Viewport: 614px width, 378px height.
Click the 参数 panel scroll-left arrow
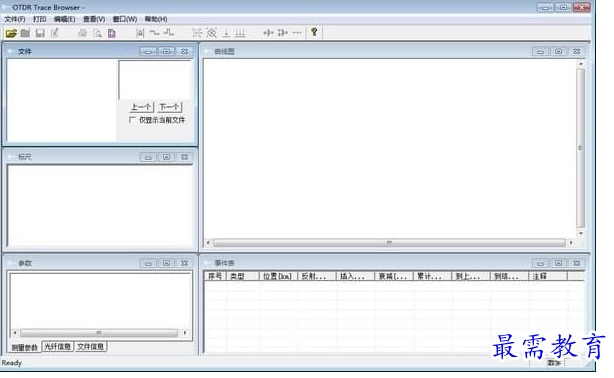(15, 333)
